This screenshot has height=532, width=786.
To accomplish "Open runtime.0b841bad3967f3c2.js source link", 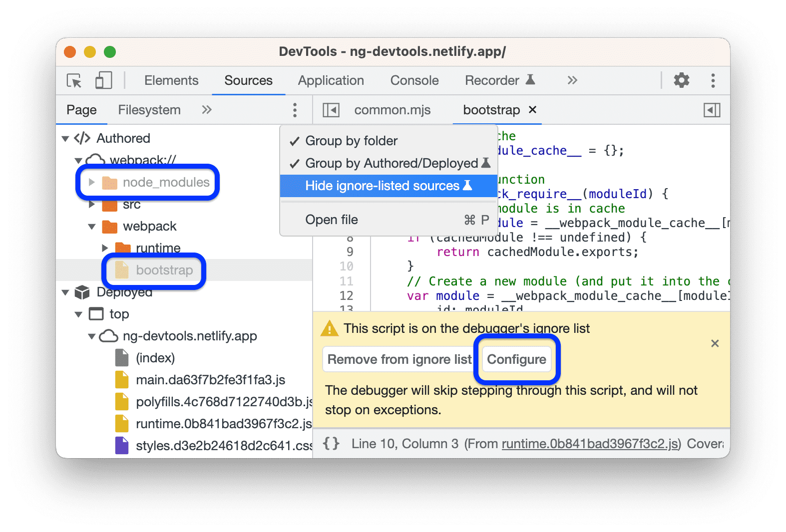I will pos(591,444).
